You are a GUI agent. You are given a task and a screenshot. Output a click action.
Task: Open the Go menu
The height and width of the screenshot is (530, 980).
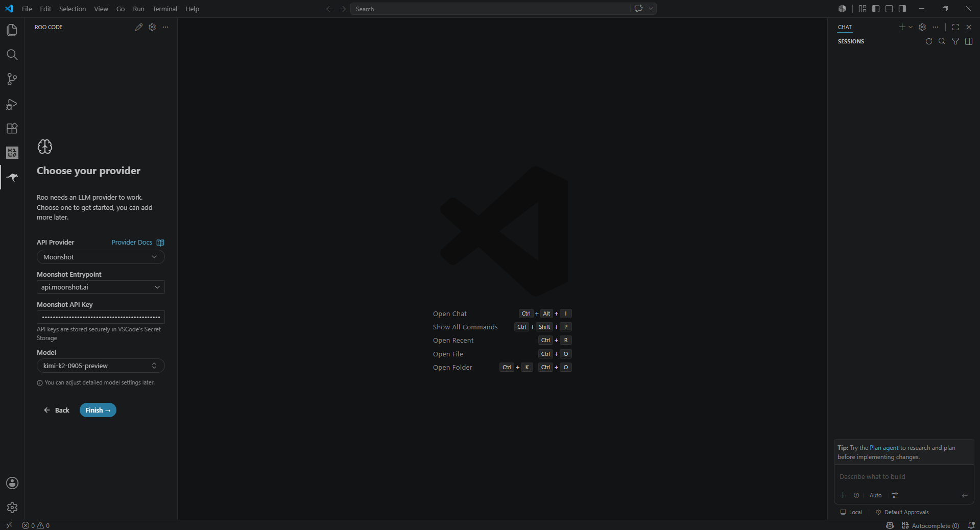point(121,9)
